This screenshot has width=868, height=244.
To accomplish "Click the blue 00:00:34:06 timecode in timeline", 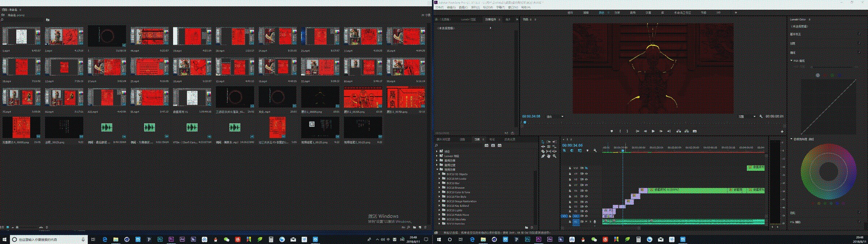I will pos(572,145).
